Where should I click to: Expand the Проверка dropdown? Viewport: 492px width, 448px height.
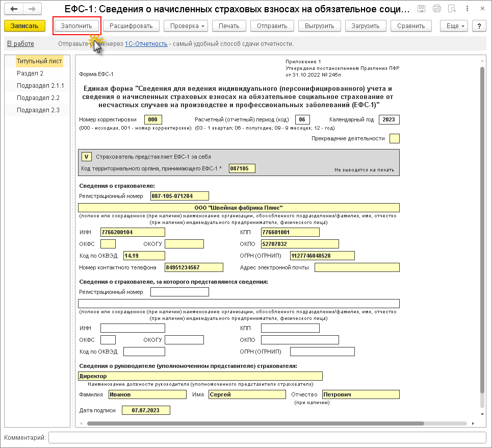[x=188, y=26]
